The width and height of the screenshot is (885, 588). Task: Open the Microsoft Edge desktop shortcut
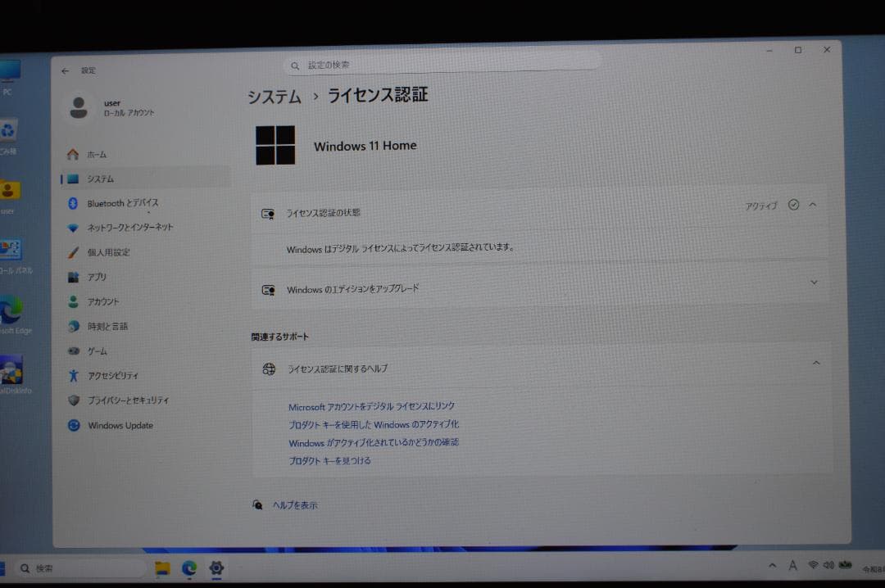pos(13,314)
